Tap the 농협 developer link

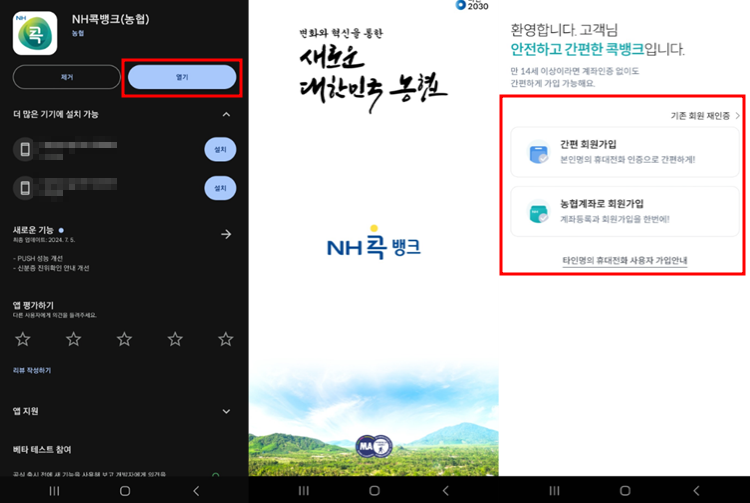point(78,33)
